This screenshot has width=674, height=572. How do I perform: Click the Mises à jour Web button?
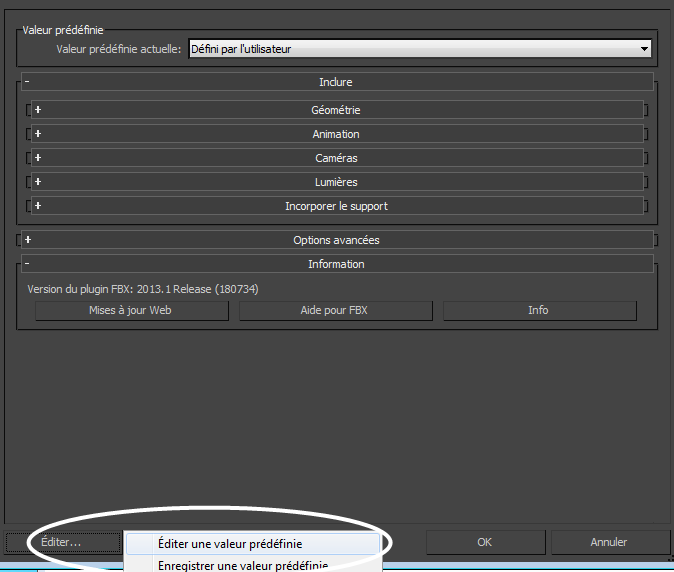(132, 310)
